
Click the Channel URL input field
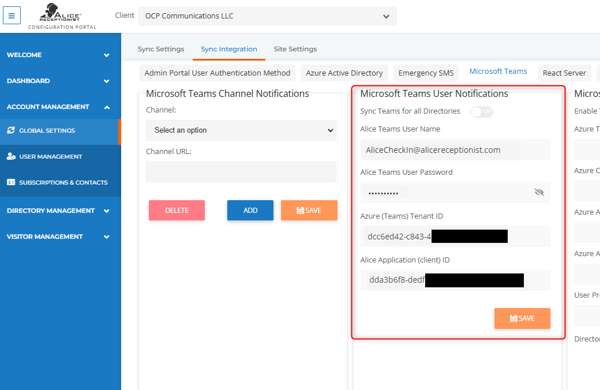tap(241, 171)
